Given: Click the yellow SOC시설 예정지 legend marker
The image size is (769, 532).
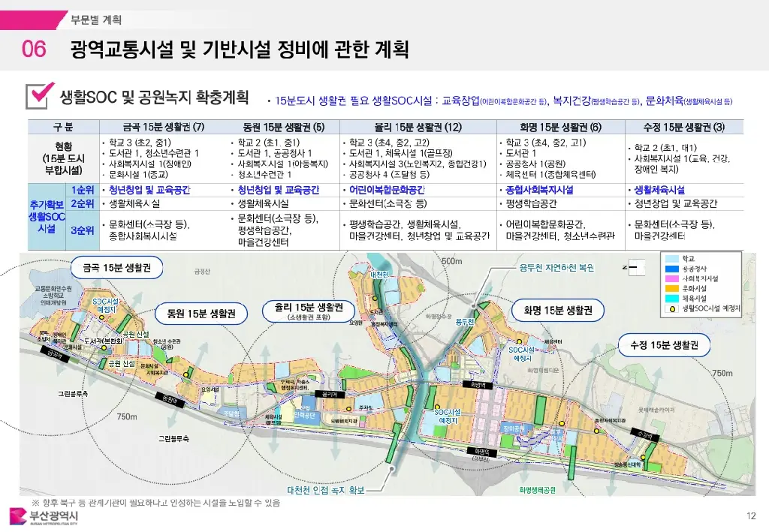Looking at the screenshot, I should (x=671, y=308).
